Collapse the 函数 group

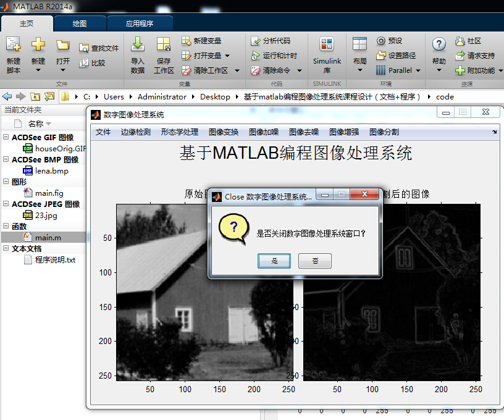click(6, 226)
